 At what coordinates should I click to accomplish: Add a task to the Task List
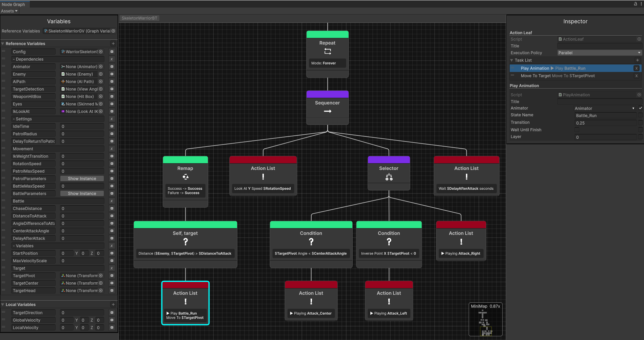click(638, 60)
